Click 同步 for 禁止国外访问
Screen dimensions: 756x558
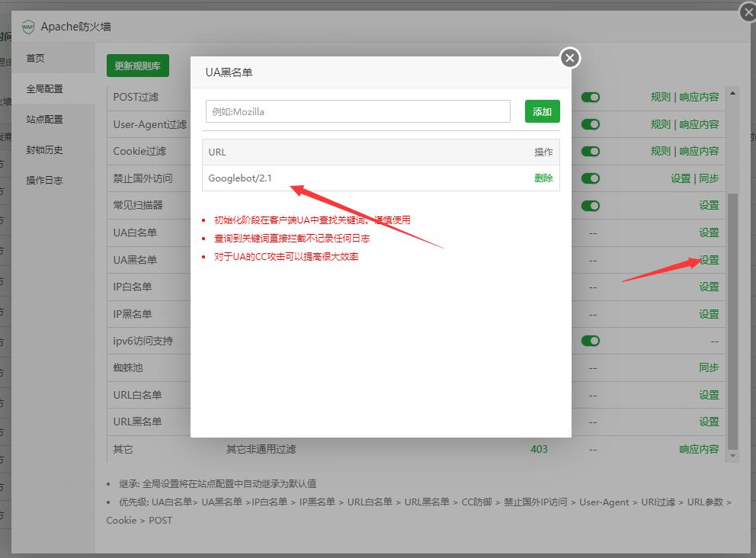pos(710,178)
